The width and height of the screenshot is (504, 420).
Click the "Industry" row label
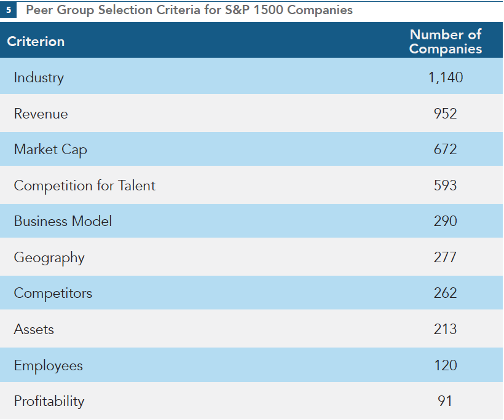coord(39,77)
